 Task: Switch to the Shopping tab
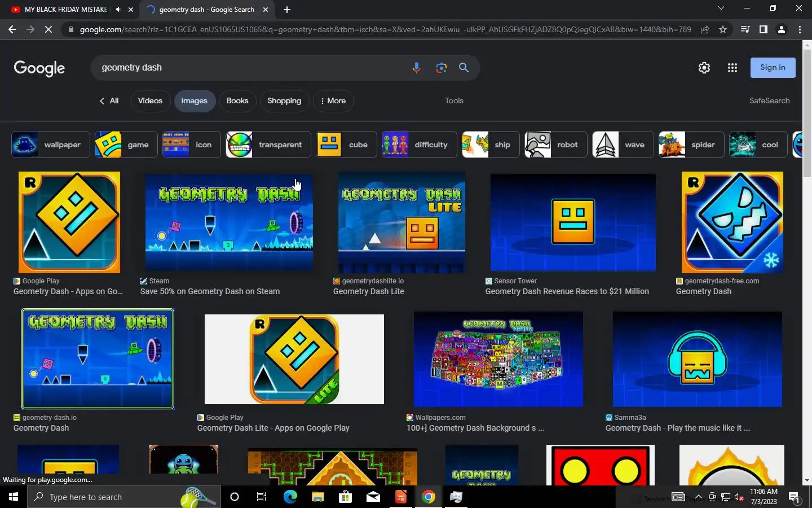(284, 100)
